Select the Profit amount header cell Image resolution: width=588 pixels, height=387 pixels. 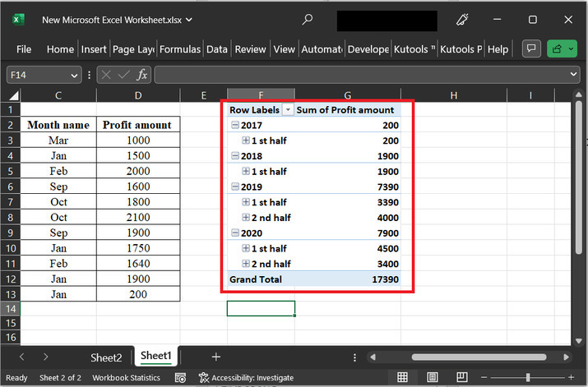(138, 125)
